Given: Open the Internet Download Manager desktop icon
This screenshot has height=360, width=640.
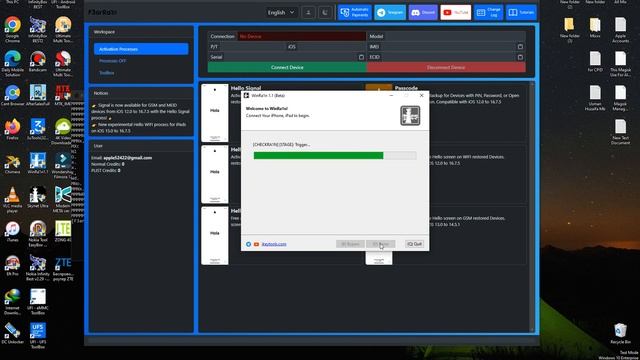Looking at the screenshot, I should pyautogui.click(x=12, y=302).
